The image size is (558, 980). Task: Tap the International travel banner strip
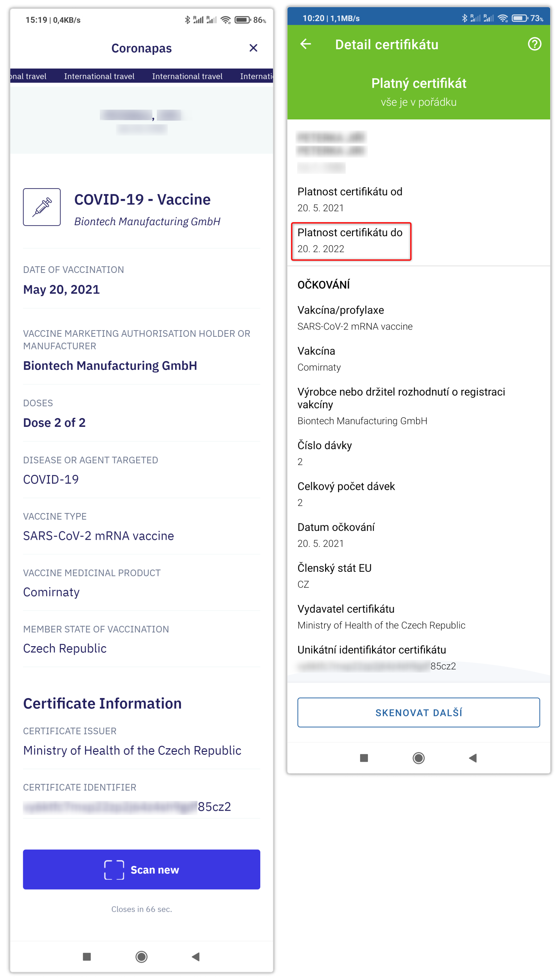tap(142, 76)
